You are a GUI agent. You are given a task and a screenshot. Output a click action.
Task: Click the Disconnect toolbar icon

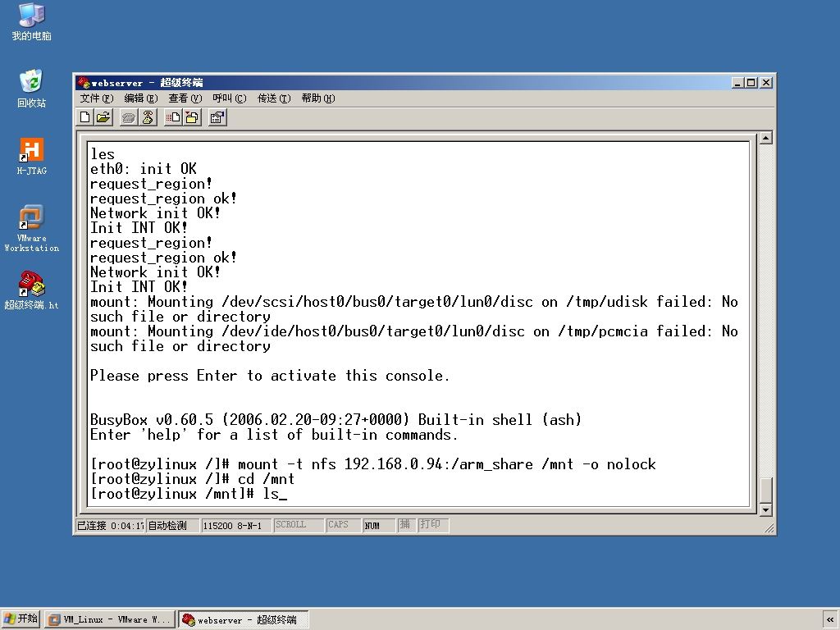click(x=148, y=117)
